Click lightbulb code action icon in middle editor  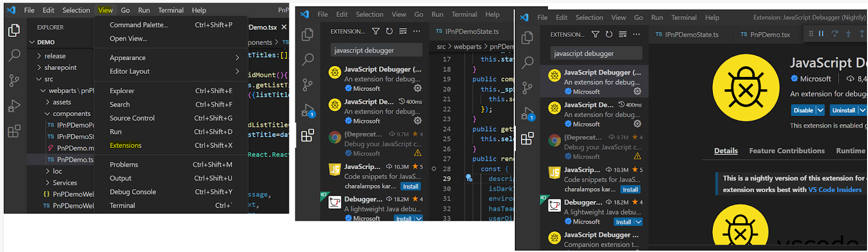tap(469, 177)
